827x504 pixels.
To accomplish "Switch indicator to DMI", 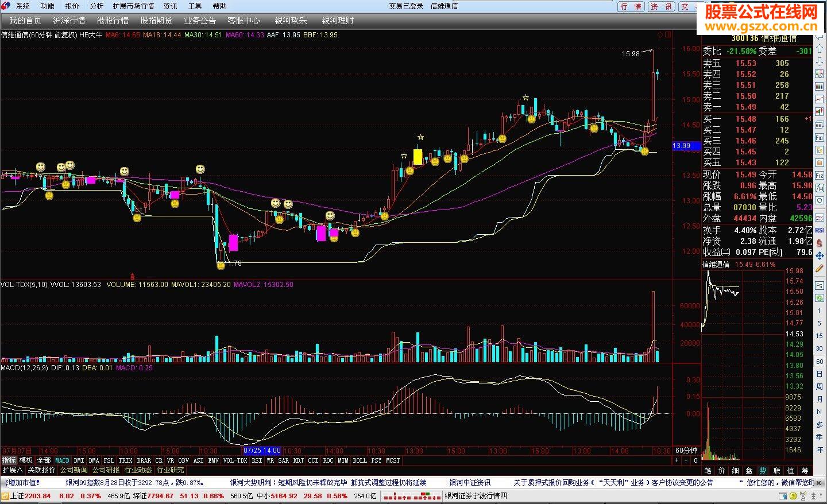I will click(79, 460).
